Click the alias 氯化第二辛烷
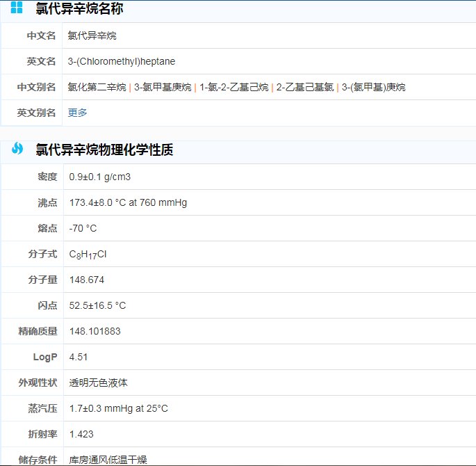 coord(97,87)
